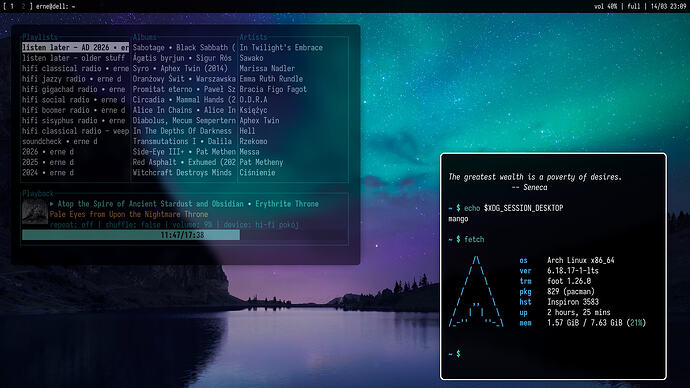Click 'echo $XDG_SESSION_DESKTOP' command in terminal

click(514, 208)
